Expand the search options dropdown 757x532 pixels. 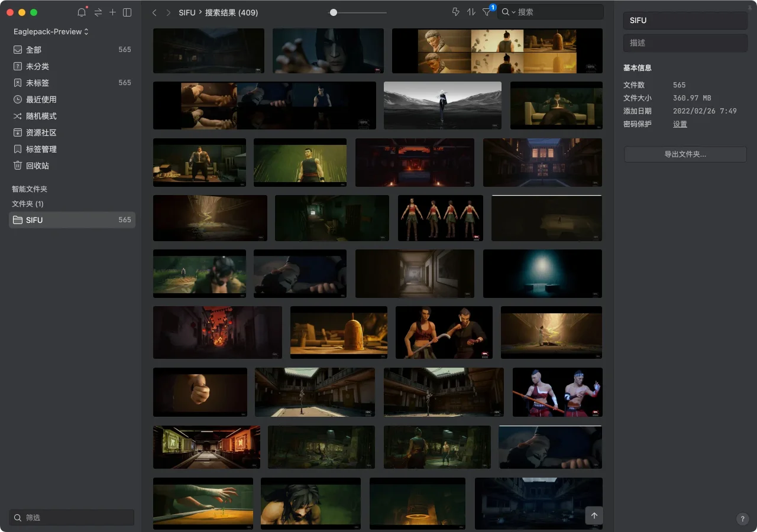(509, 12)
